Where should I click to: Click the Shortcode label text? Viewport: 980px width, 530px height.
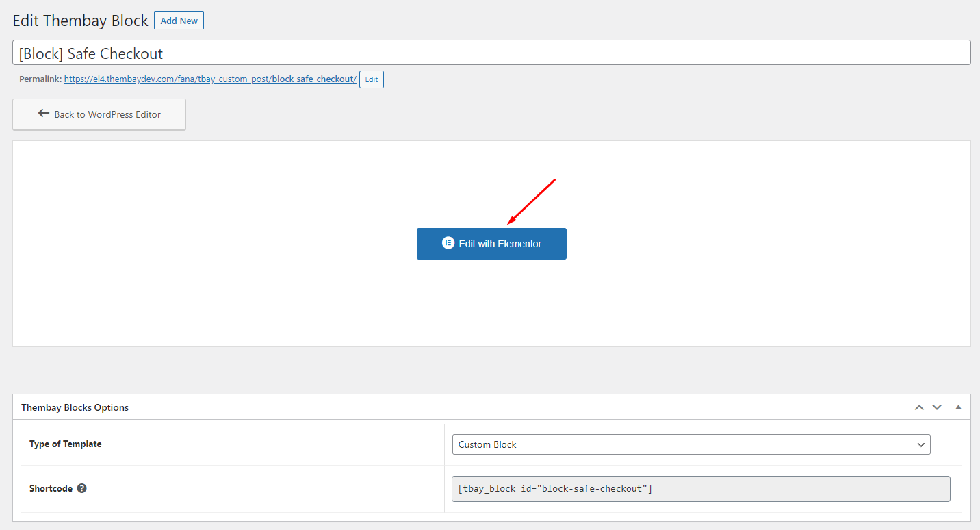point(51,489)
